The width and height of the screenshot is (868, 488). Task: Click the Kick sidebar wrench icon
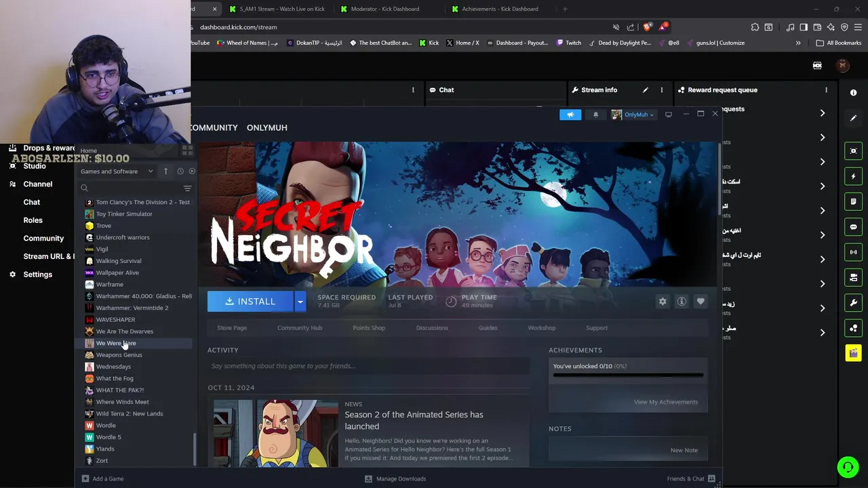[x=853, y=303]
